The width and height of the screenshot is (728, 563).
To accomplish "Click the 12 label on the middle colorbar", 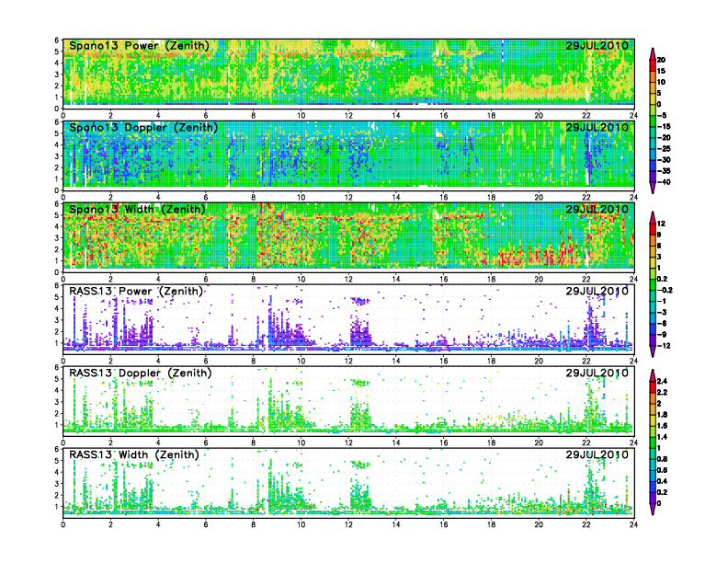I will (661, 224).
